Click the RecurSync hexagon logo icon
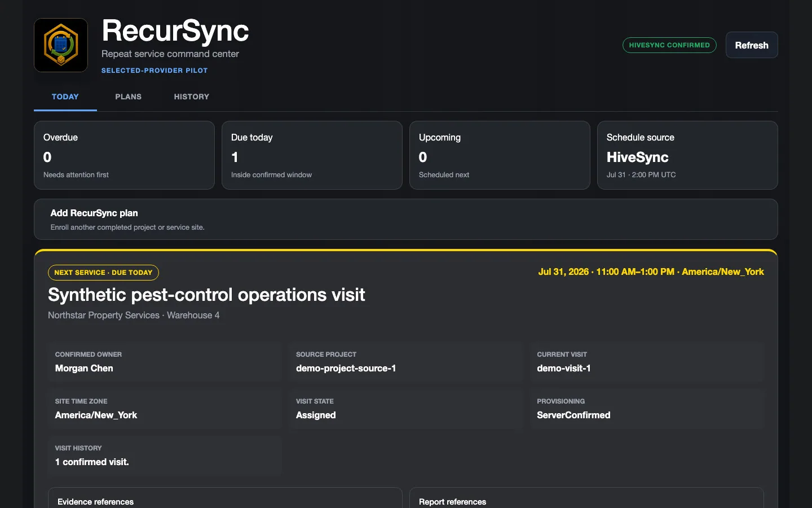This screenshot has width=812, height=508. (61, 45)
